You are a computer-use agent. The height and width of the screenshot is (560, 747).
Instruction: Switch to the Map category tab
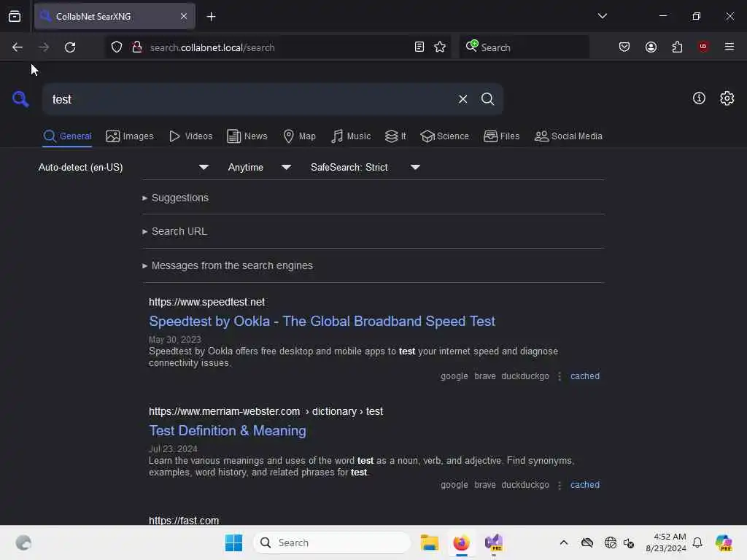tap(299, 136)
